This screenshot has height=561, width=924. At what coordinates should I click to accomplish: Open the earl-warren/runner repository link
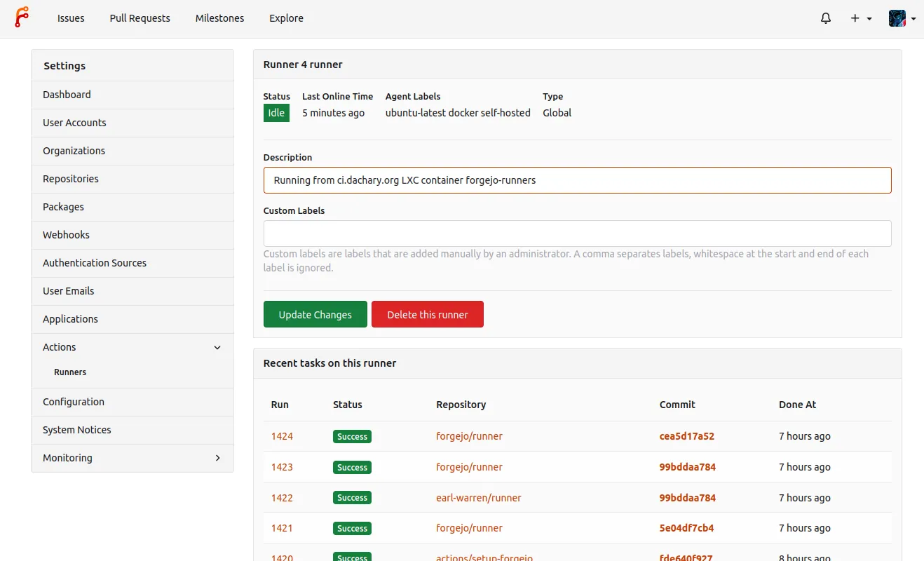click(478, 498)
